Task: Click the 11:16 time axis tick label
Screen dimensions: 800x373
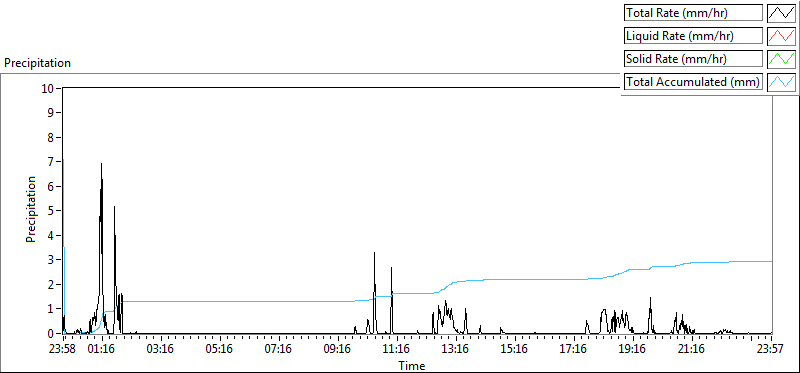Action: click(397, 350)
